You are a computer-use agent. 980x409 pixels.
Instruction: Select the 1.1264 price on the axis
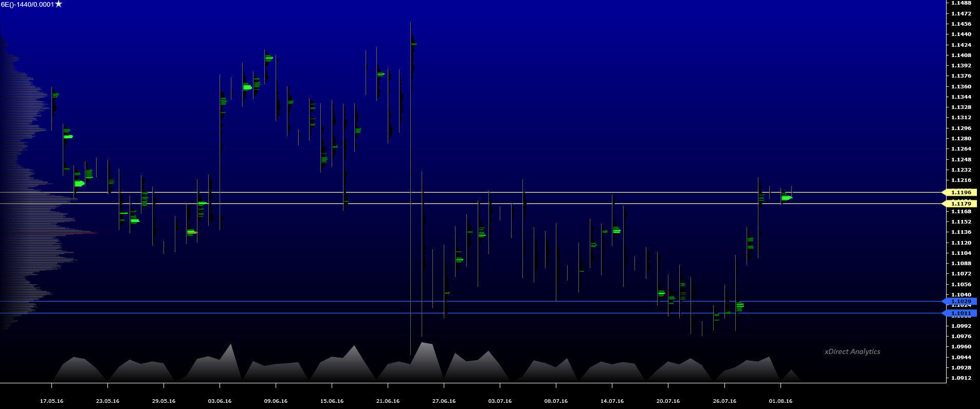pos(961,149)
